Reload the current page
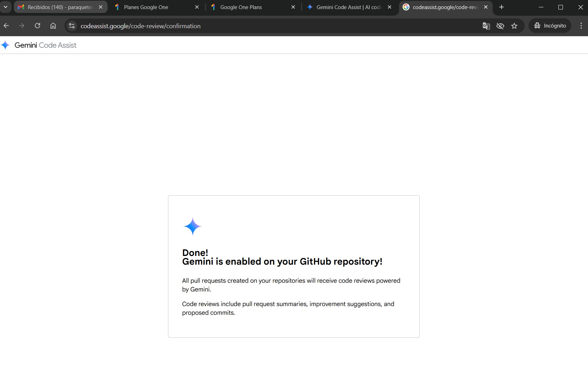588x390 pixels. [x=37, y=26]
